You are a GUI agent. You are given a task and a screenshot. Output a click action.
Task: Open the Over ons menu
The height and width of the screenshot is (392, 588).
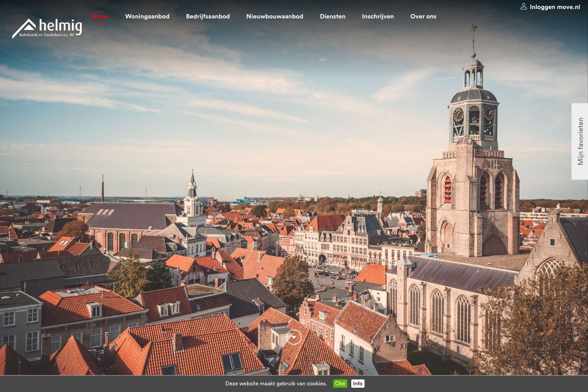[423, 16]
